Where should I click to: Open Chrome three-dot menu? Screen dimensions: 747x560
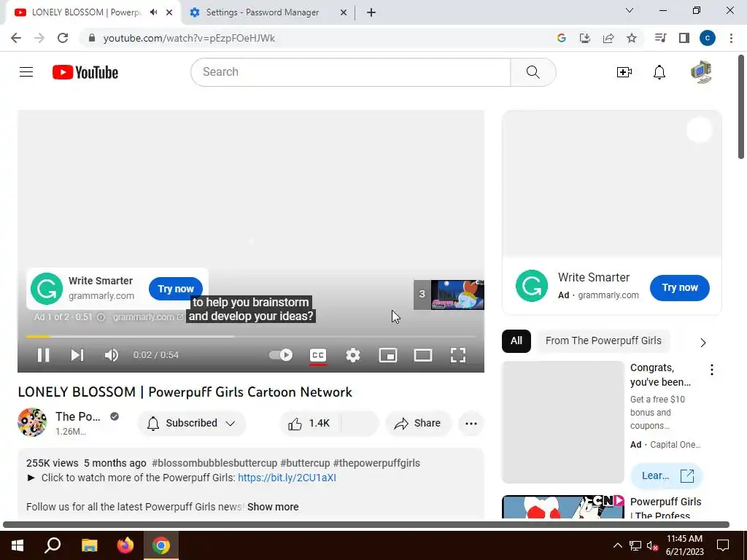point(731,38)
